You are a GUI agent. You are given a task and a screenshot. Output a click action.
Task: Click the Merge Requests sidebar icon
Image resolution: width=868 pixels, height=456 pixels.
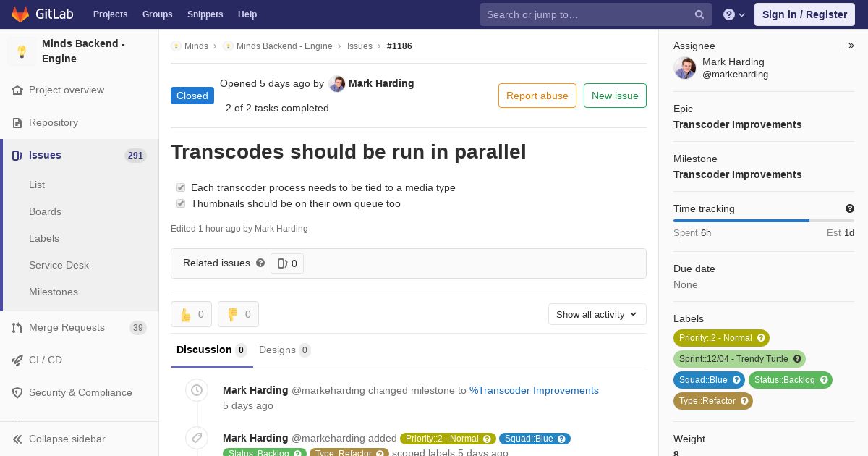[x=17, y=328]
